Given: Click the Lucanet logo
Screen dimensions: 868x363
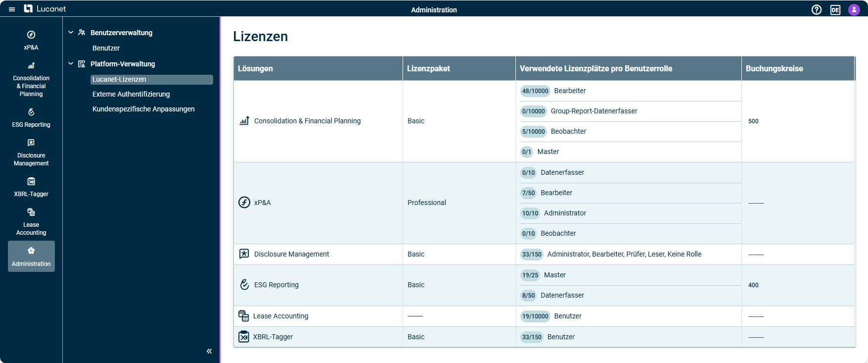Looking at the screenshot, I should 45,9.
